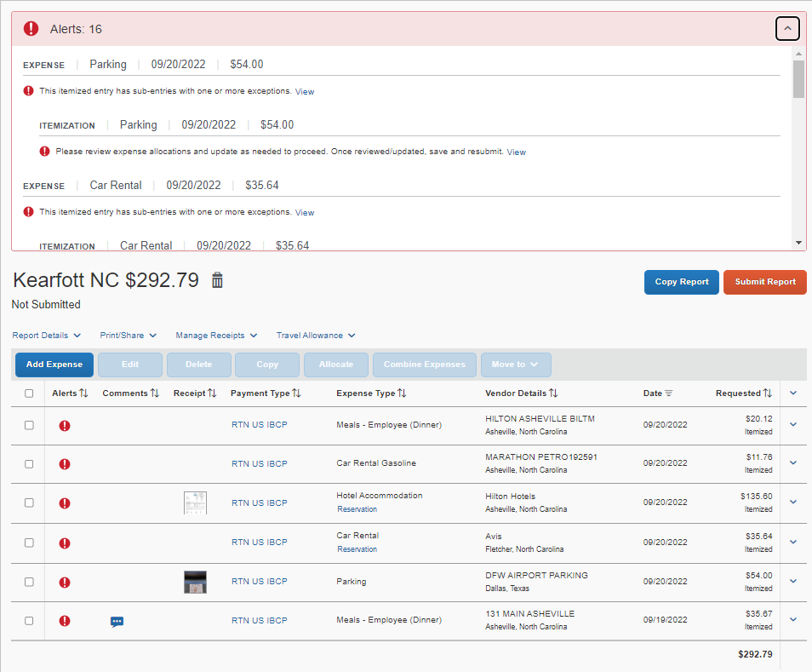Image resolution: width=812 pixels, height=672 pixels.
Task: Open the Manage Receipts menu
Action: 216,336
